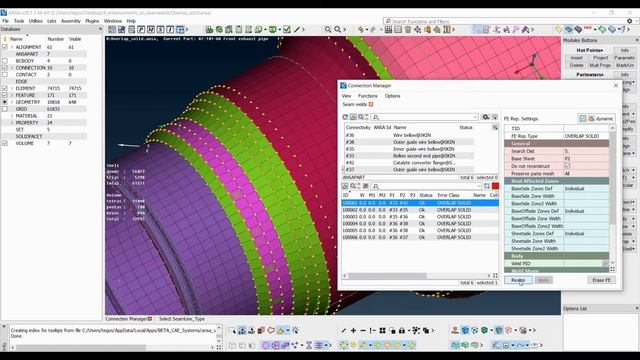This screenshot has width=640, height=360.
Task: Click the connections list horizontal scrollbar
Action: coord(387,276)
